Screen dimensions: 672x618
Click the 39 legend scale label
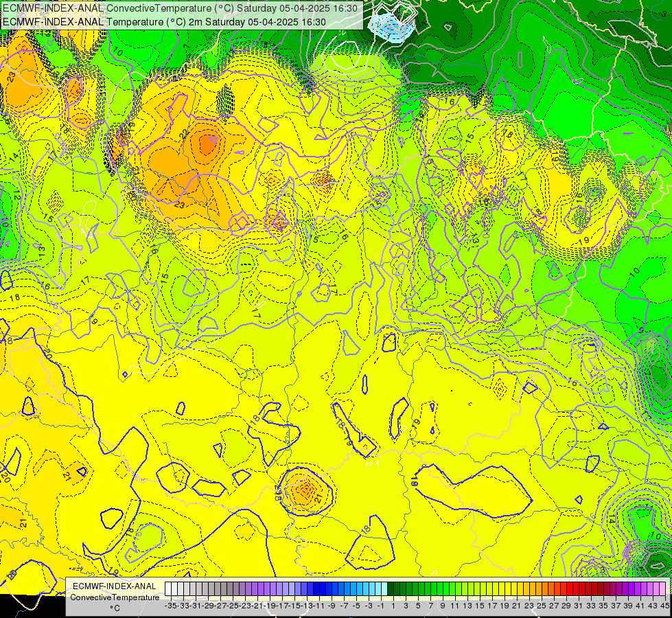tap(628, 606)
